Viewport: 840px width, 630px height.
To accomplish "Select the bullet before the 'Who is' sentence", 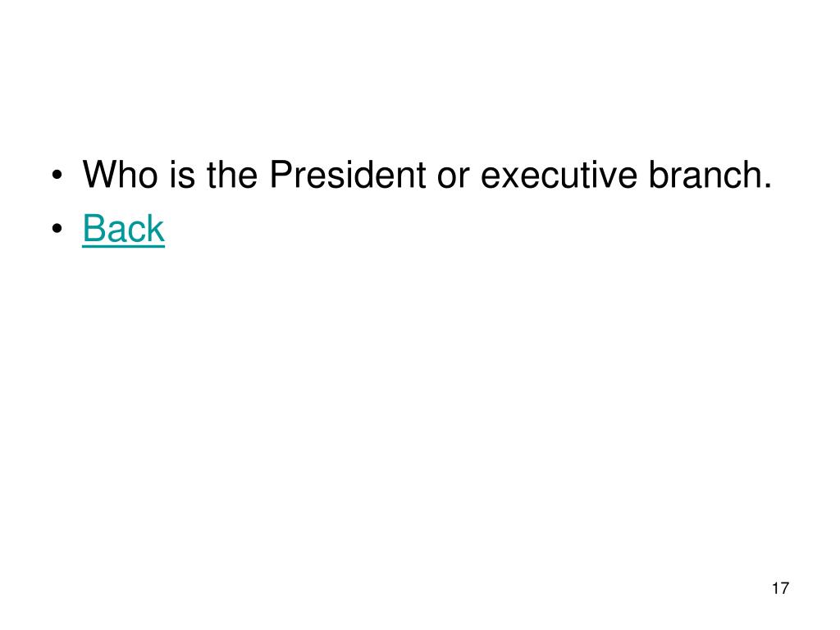I will [x=57, y=176].
